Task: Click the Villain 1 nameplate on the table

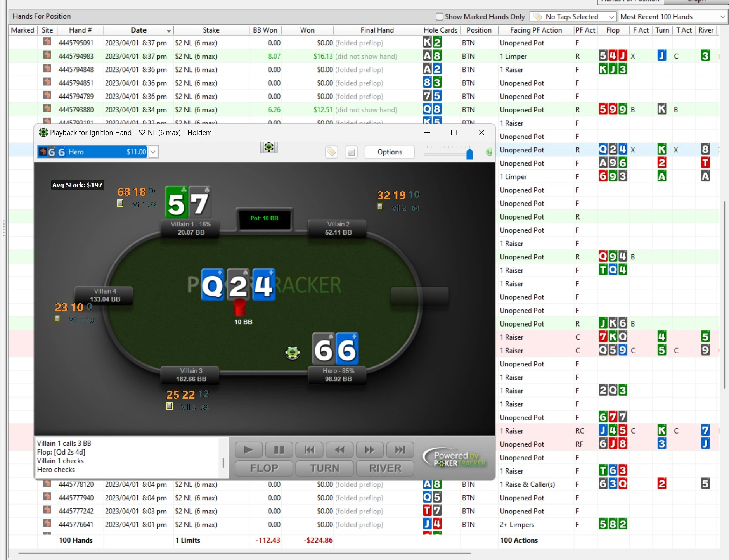Action: click(191, 228)
